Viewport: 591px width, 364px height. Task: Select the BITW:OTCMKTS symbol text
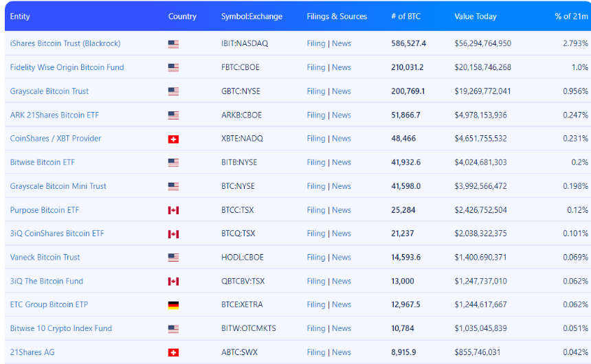248,328
